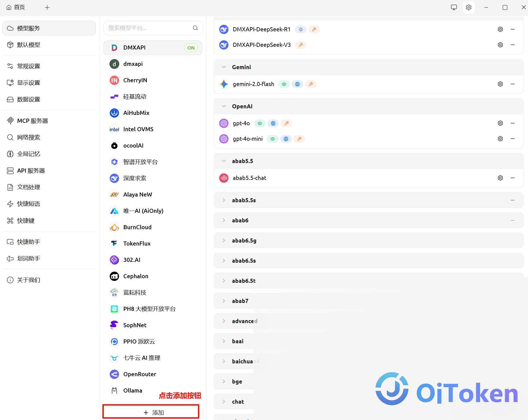528x420 pixels.
Task: Select the 302.AI provider
Action: (153, 260)
